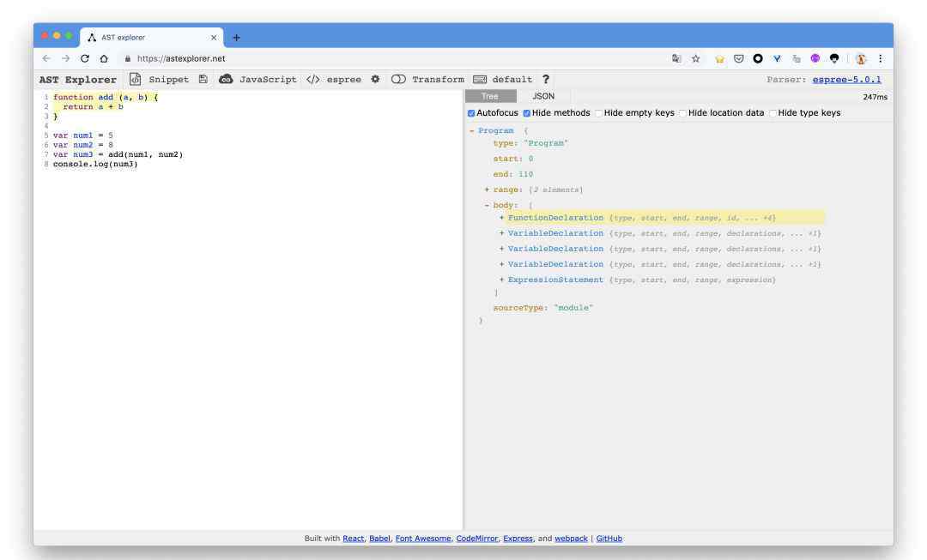The image size is (927, 560).
Task: Expand the ExpressionStatement node
Action: pos(501,280)
